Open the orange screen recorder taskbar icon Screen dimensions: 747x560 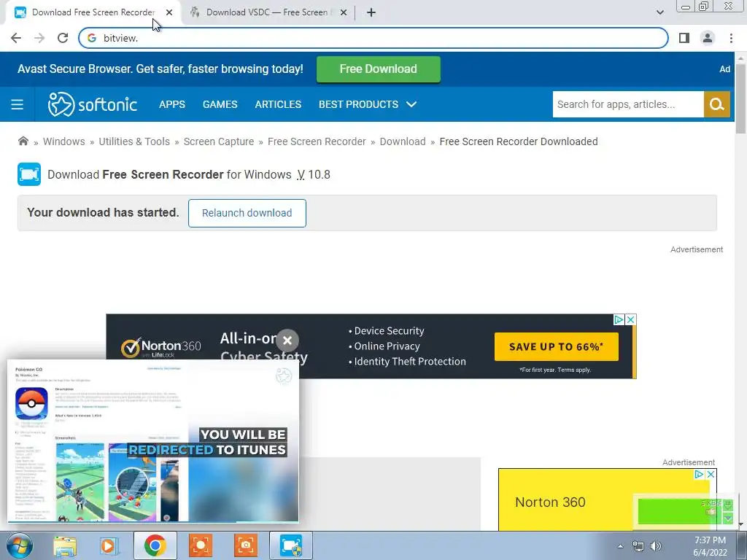[x=201, y=545]
